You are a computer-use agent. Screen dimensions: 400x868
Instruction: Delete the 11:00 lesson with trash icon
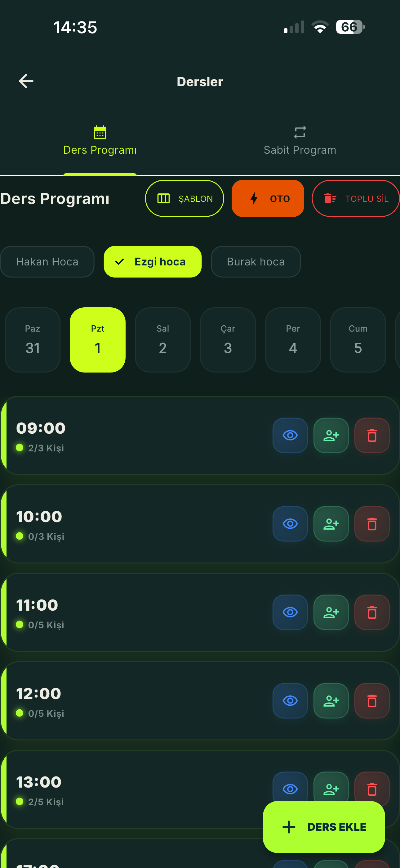(x=372, y=612)
